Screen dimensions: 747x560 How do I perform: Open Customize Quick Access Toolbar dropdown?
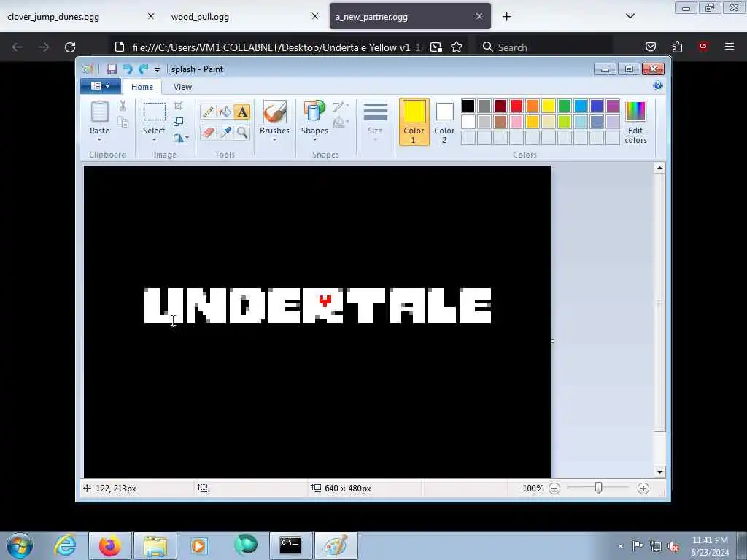point(157,69)
